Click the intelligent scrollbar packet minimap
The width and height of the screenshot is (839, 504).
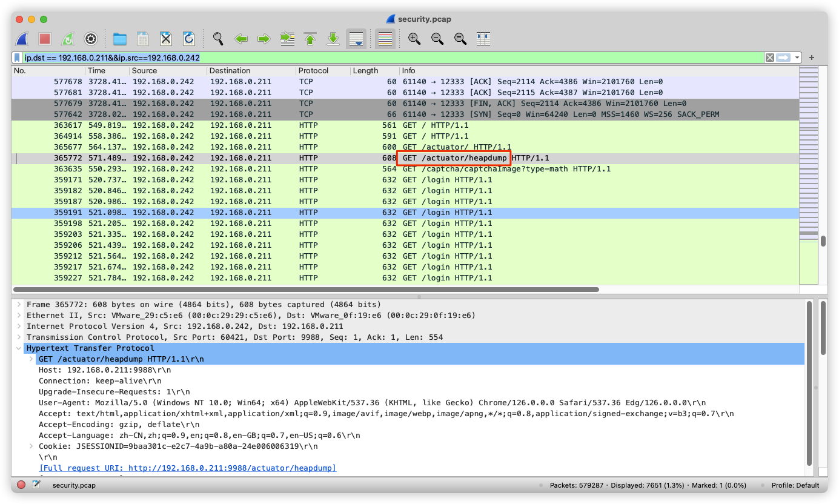point(808,175)
